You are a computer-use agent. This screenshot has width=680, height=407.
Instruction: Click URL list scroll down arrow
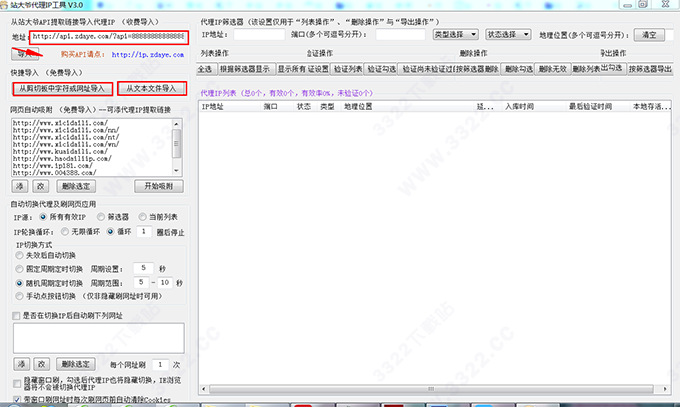(x=176, y=171)
